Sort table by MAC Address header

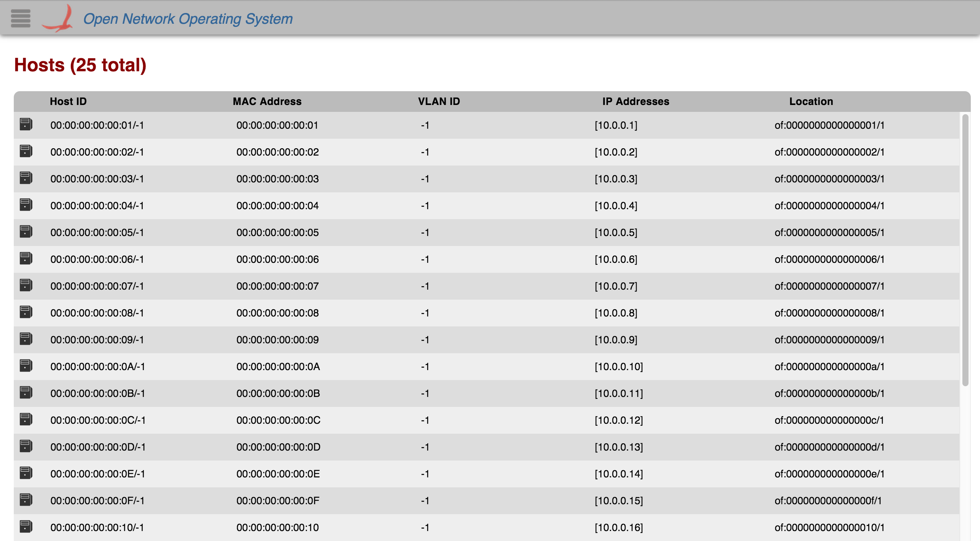267,102
